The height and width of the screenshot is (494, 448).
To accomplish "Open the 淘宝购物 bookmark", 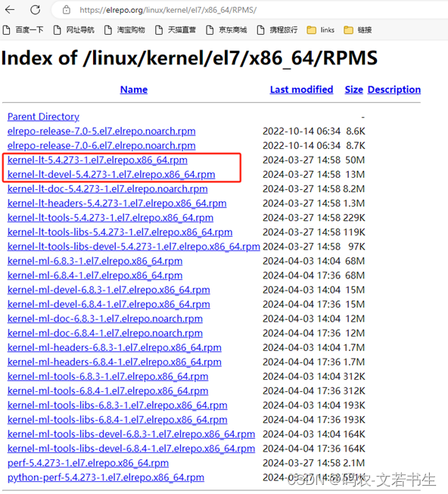I will click(x=125, y=30).
